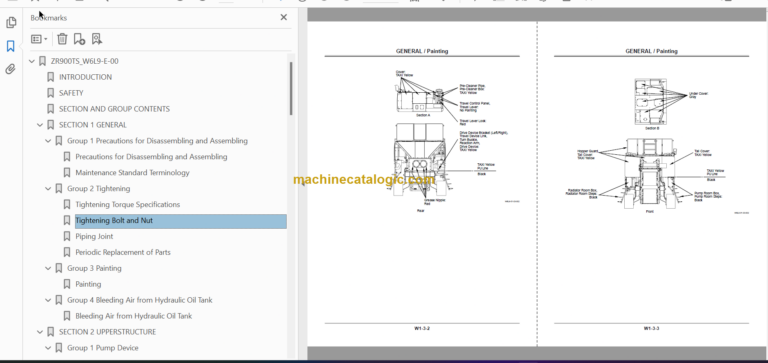768x363 pixels.
Task: Select SECTION 2 UPPERSTRUCTURE bookmark
Action: point(107,332)
